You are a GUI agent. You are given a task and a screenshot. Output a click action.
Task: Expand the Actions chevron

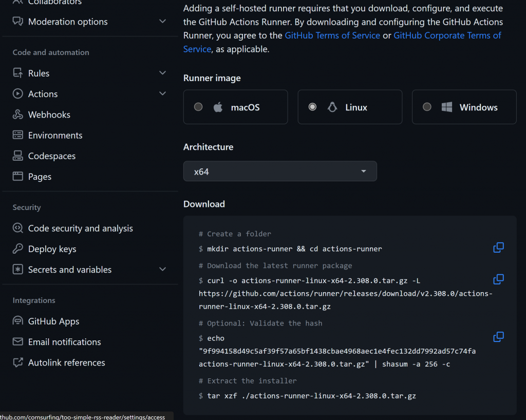tap(162, 93)
